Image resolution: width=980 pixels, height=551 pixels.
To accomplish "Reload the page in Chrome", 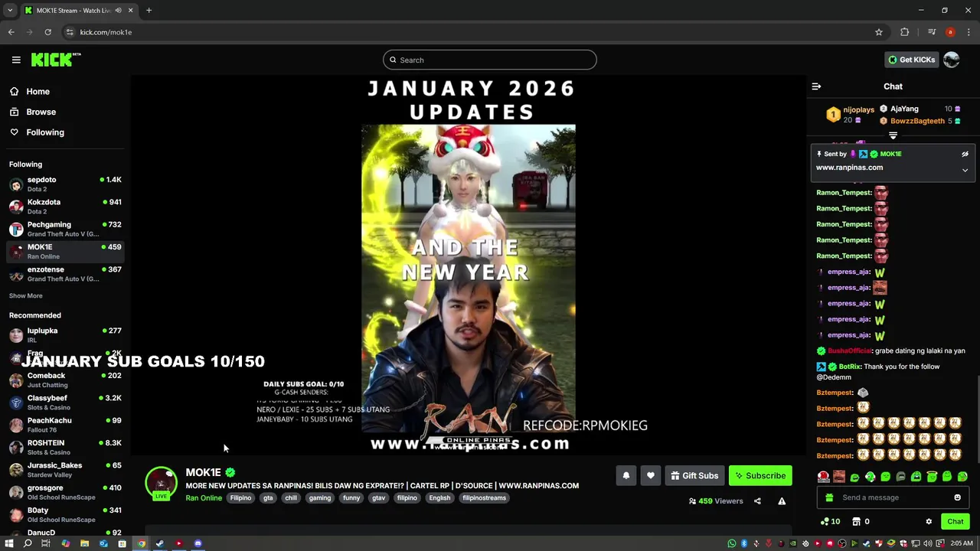I will (47, 32).
